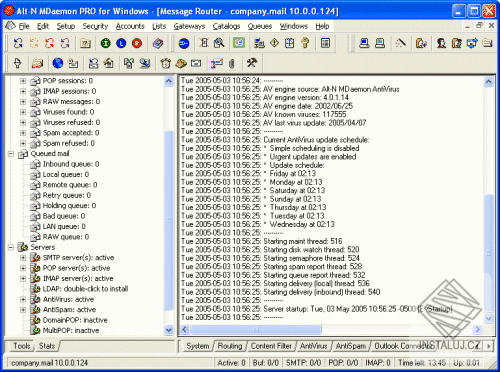This screenshot has height=372, width=500.
Task: Expand the SMTP server(s) tree node
Action: coord(23,258)
